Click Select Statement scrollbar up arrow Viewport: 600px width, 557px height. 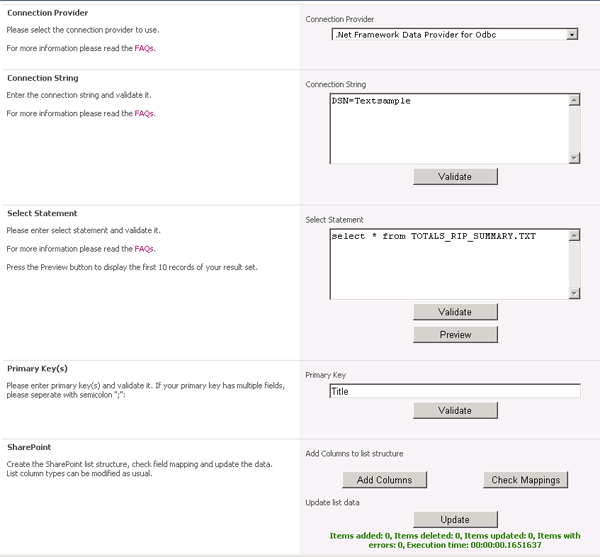(574, 236)
